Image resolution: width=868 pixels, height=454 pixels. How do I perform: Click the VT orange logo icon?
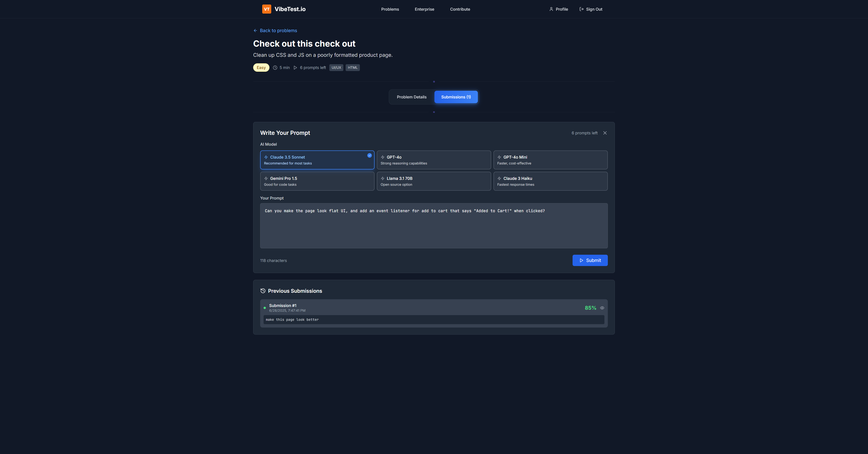(x=267, y=9)
